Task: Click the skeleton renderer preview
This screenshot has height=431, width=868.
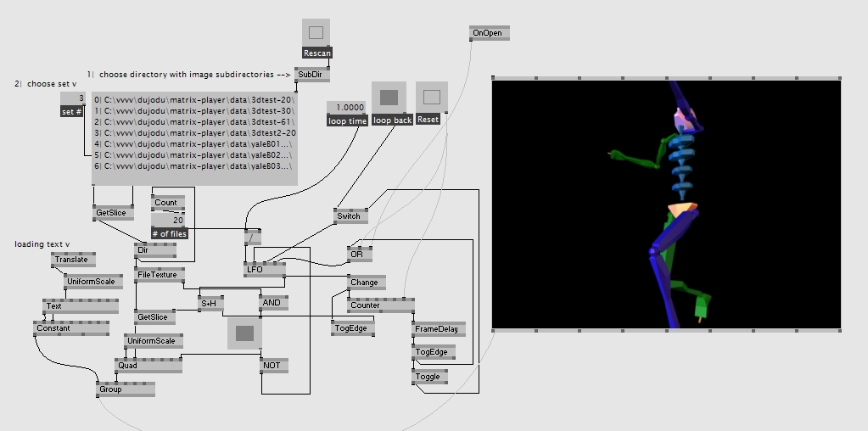Action: click(666, 204)
